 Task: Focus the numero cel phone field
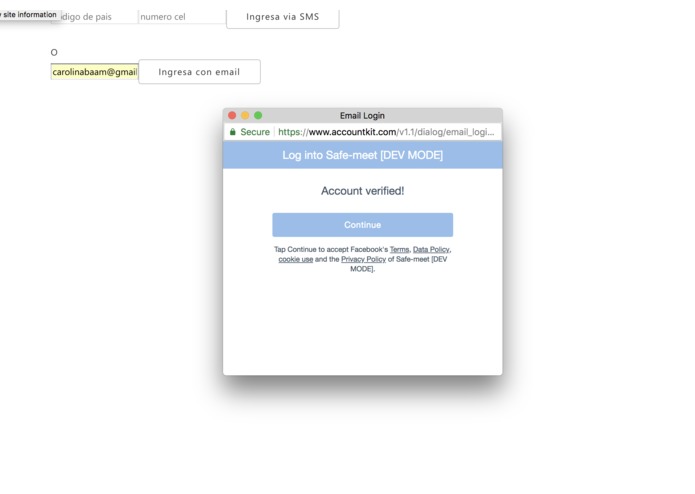coord(182,17)
